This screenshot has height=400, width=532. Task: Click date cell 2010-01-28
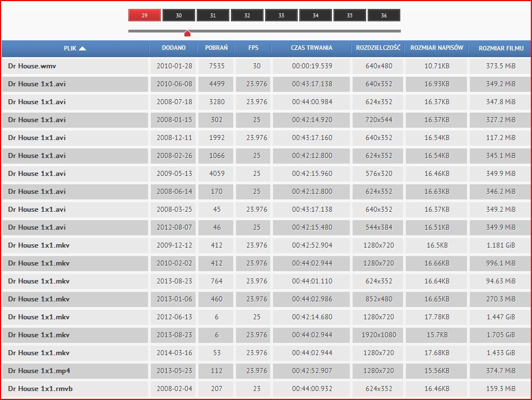click(174, 66)
